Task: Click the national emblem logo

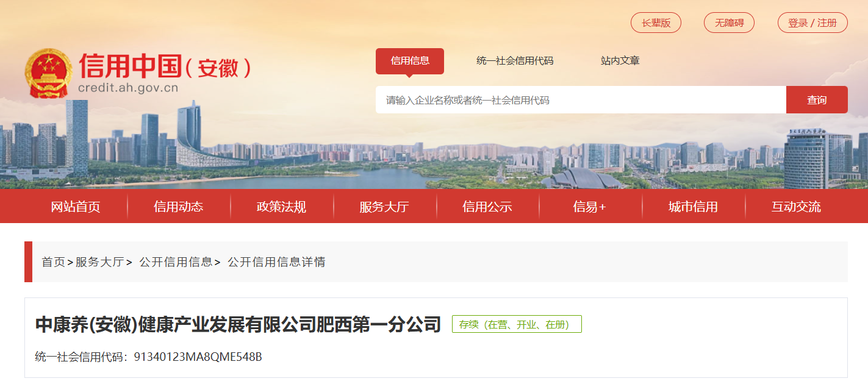Action: [48, 73]
